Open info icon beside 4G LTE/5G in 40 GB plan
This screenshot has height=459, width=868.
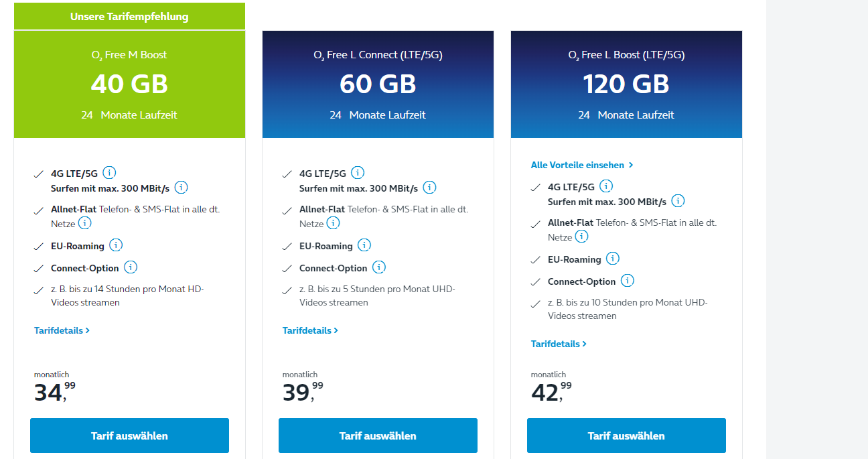pyautogui.click(x=110, y=173)
